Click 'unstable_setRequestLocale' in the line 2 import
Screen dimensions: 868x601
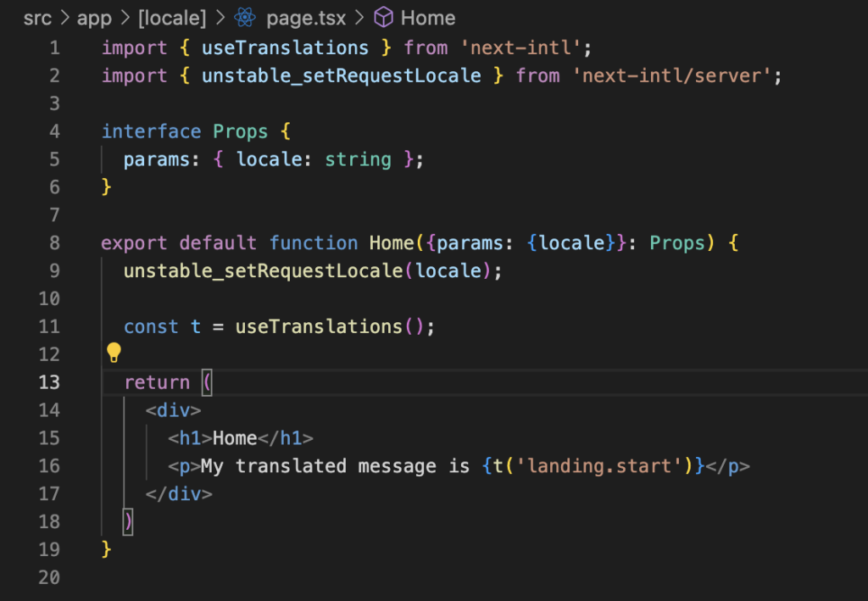[x=341, y=75]
